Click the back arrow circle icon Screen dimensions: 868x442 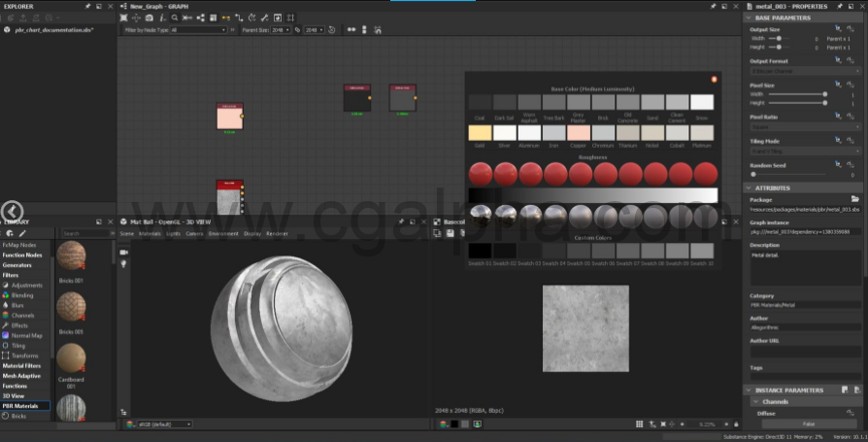[x=12, y=211]
